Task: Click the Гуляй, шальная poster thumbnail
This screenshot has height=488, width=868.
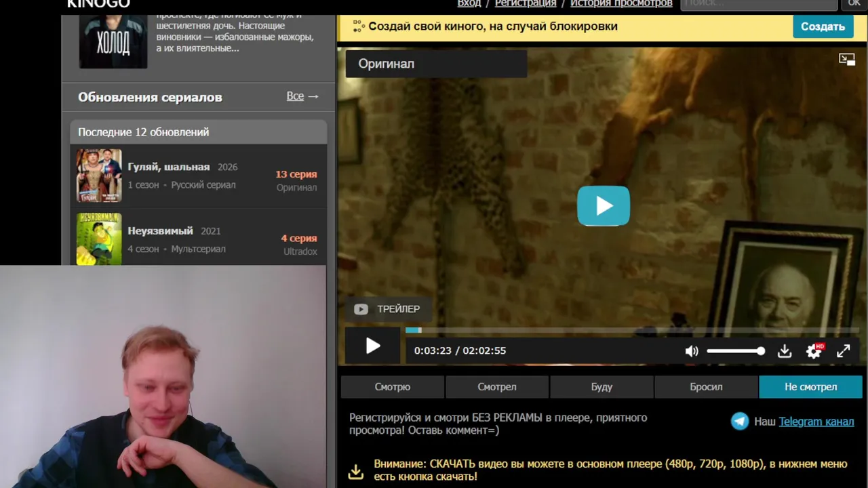Action: [99, 176]
